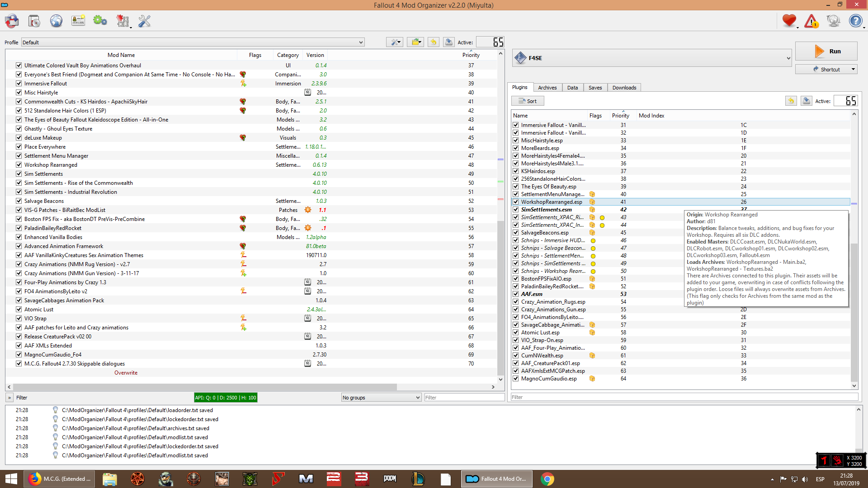The height and width of the screenshot is (488, 868).
Task: Click the Install Mod from archive icon
Action: pyautogui.click(x=34, y=21)
